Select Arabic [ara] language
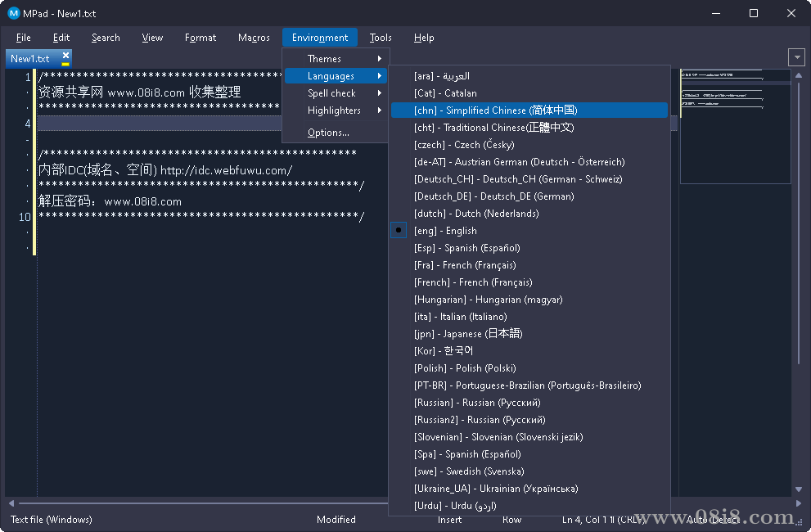The height and width of the screenshot is (532, 811). pos(529,76)
